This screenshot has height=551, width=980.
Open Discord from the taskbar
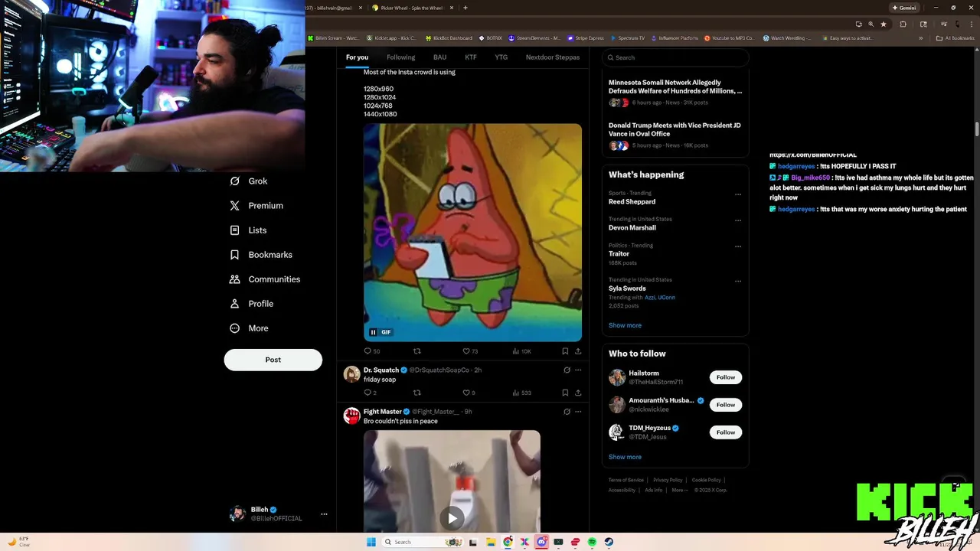tap(542, 542)
